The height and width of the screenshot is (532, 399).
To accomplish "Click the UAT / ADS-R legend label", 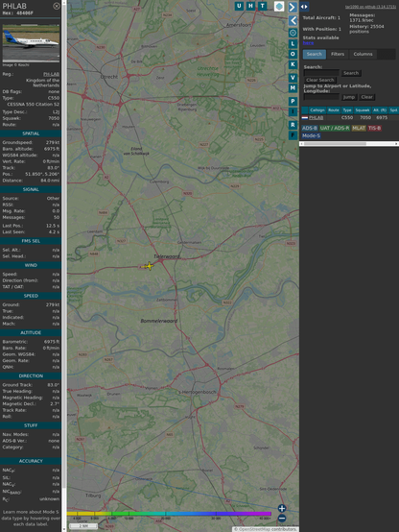I will [x=335, y=128].
